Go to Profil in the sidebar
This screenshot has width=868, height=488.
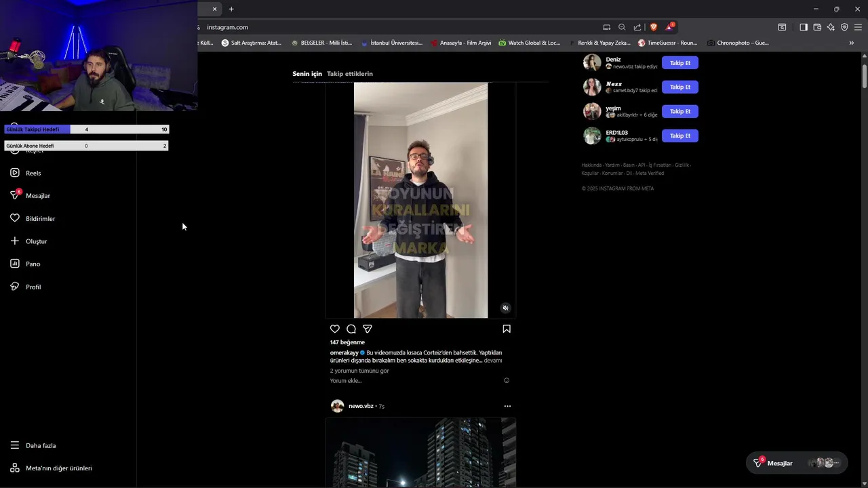pyautogui.click(x=25, y=287)
